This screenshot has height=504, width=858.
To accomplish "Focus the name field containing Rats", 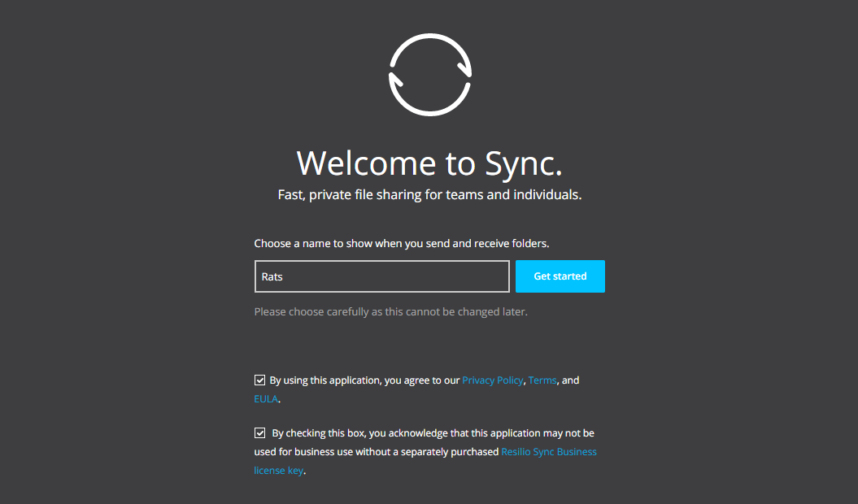I will point(382,276).
